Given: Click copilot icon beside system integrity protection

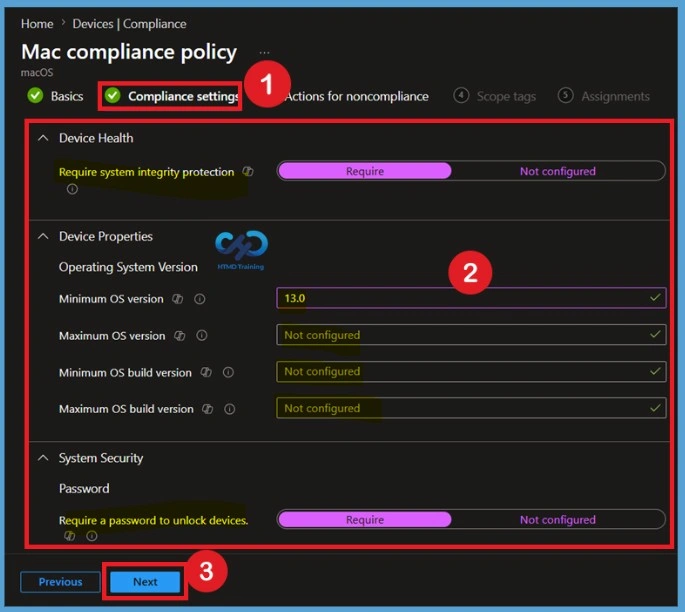Looking at the screenshot, I should tap(248, 171).
